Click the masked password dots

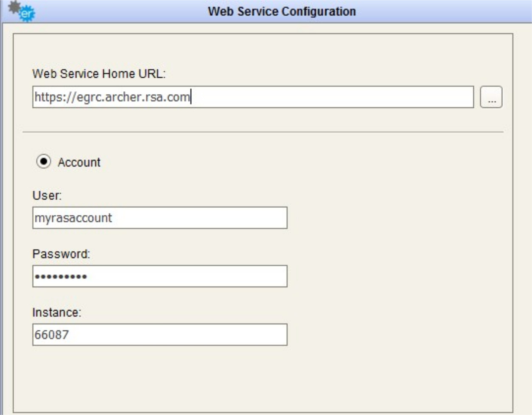61,277
